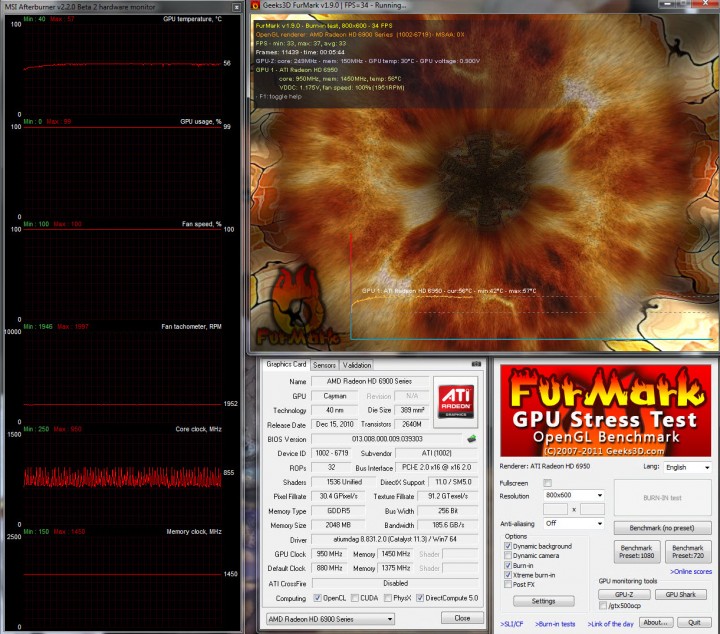This screenshot has width=720, height=634.
Task: Click the Driver version field
Action: click(395, 539)
